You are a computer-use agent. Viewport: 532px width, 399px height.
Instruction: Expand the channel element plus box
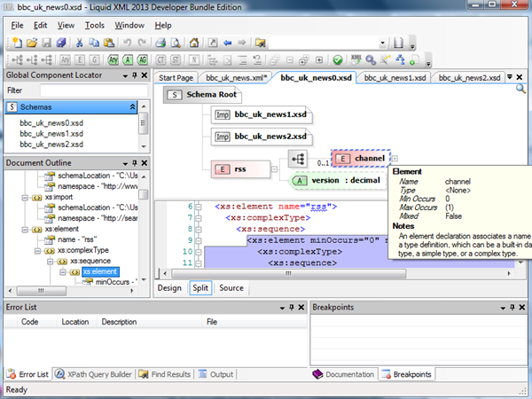click(395, 159)
